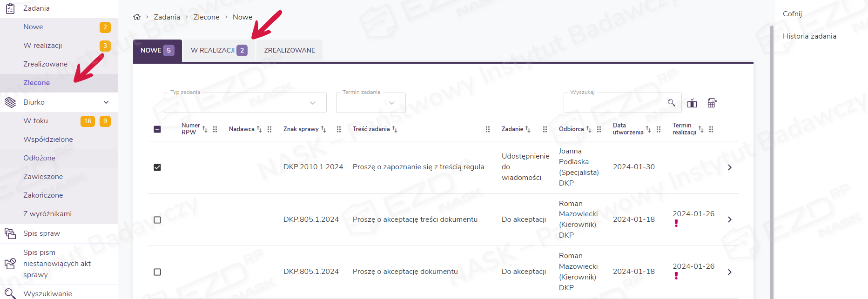The width and height of the screenshot is (868, 299).
Task: Click the search magnifier icon
Action: 671,103
